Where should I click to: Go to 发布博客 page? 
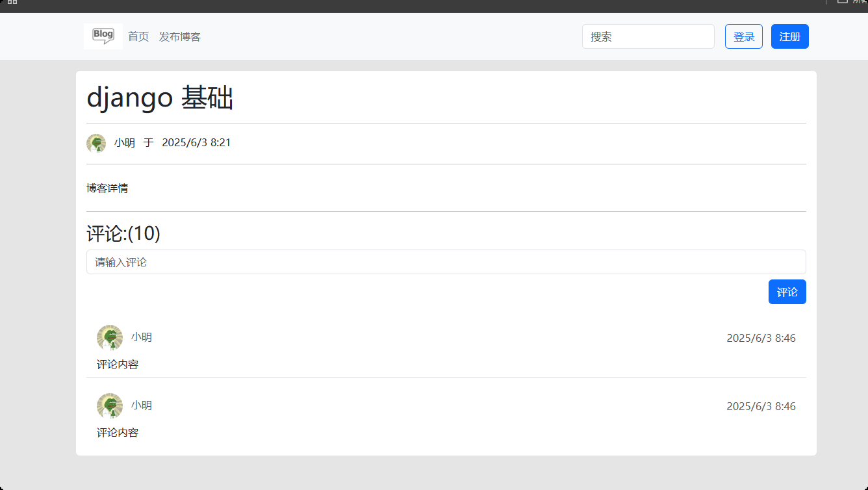180,37
